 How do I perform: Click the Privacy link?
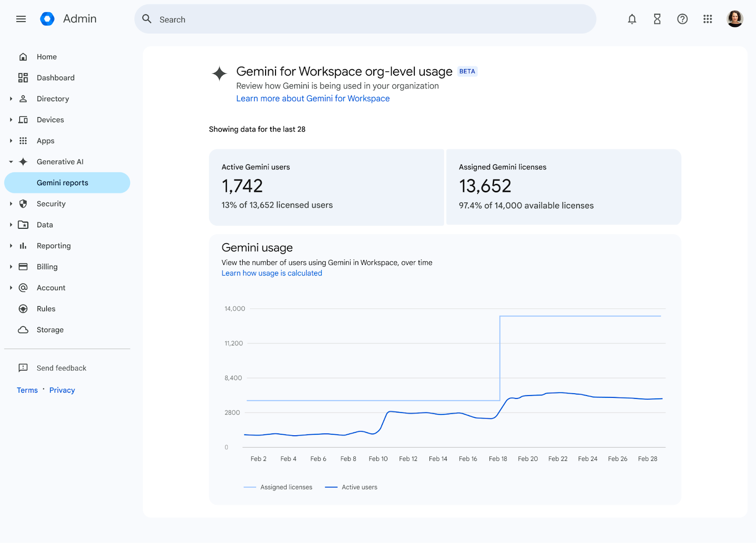62,390
